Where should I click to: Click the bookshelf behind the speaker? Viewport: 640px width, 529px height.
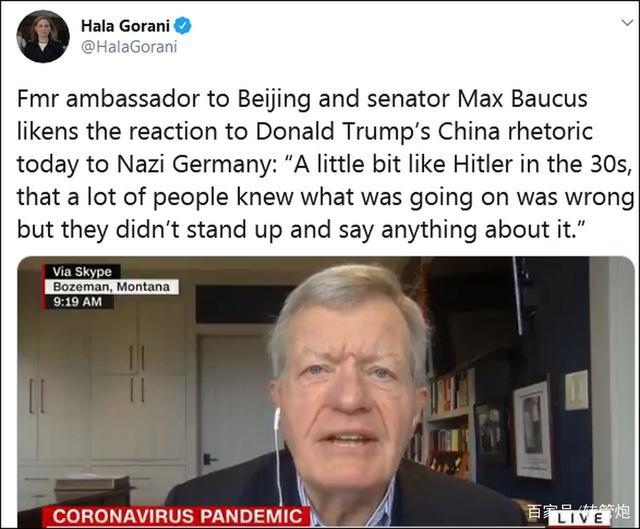click(x=450, y=425)
